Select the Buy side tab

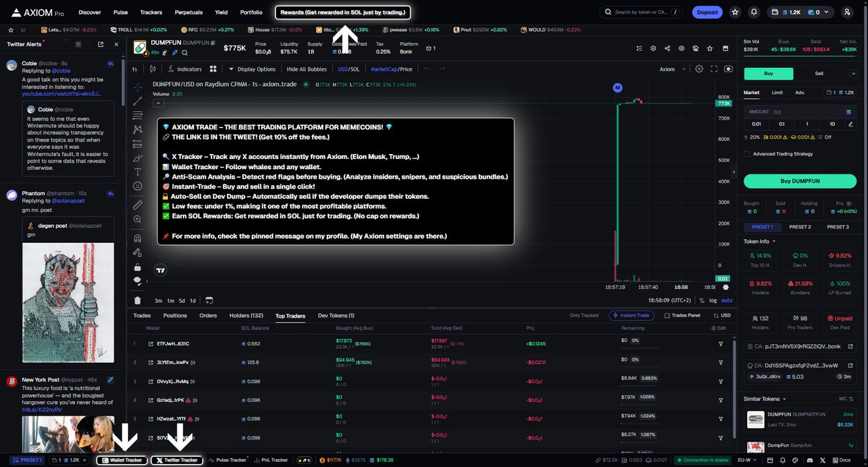768,73
